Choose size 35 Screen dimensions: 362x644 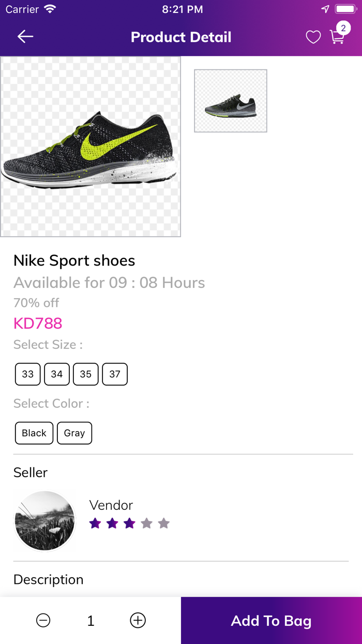point(86,374)
